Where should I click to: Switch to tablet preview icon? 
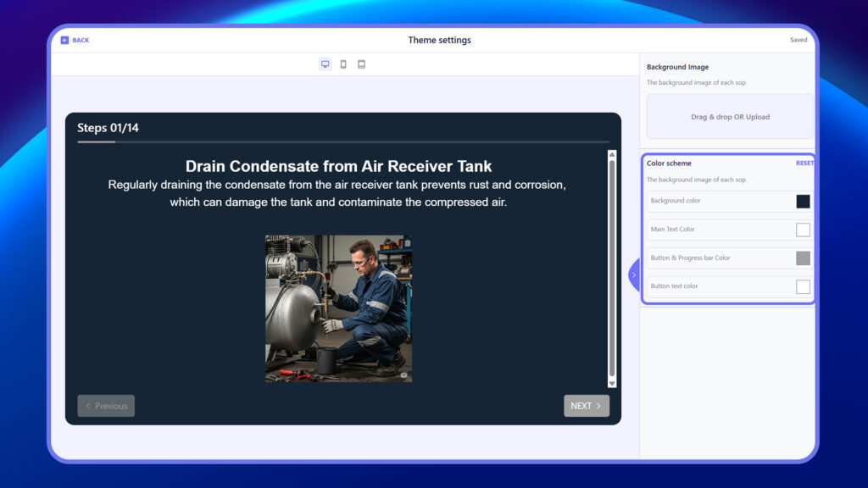click(x=361, y=64)
